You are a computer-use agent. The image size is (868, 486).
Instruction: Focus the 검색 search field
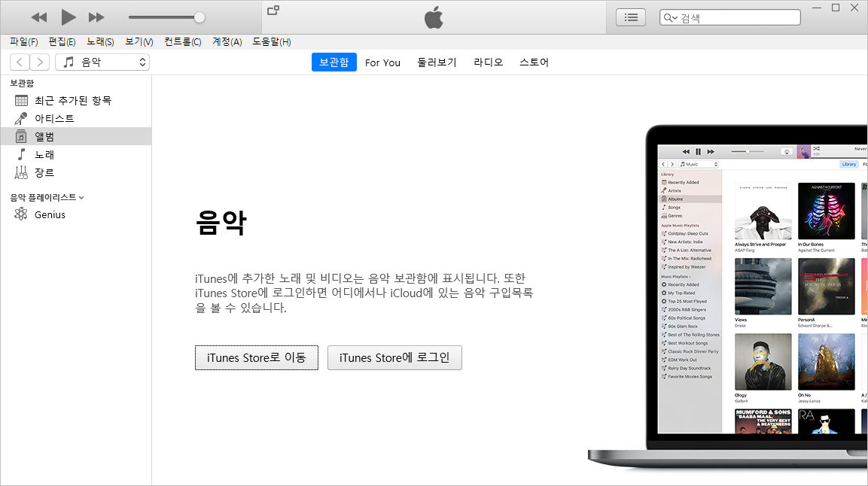729,18
